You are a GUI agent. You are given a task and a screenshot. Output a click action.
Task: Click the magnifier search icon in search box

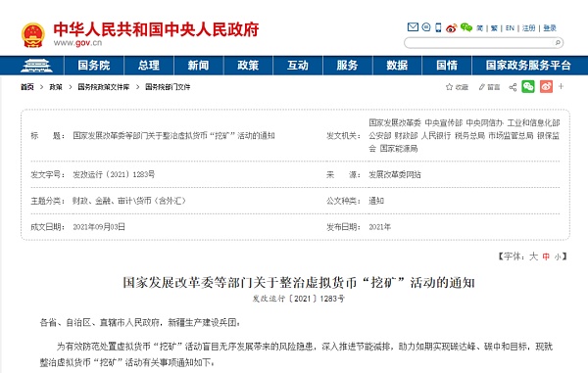(558, 43)
